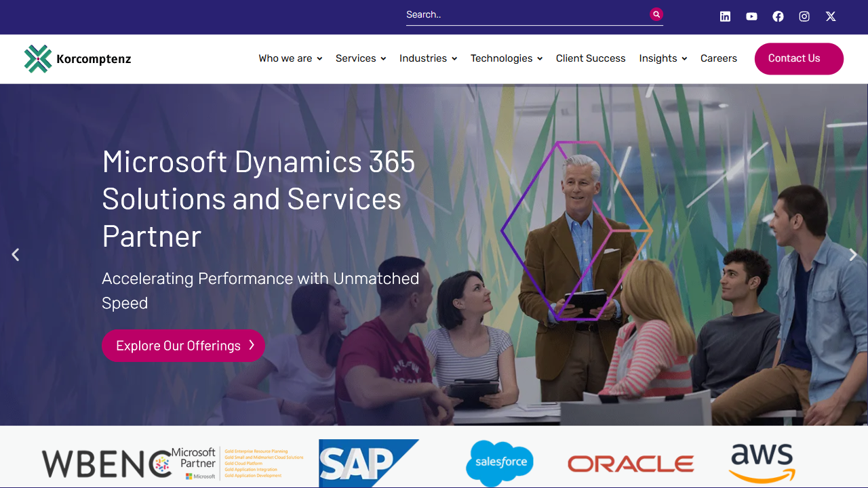Visit the Facebook page icon
This screenshot has height=488, width=868.
coord(778,16)
